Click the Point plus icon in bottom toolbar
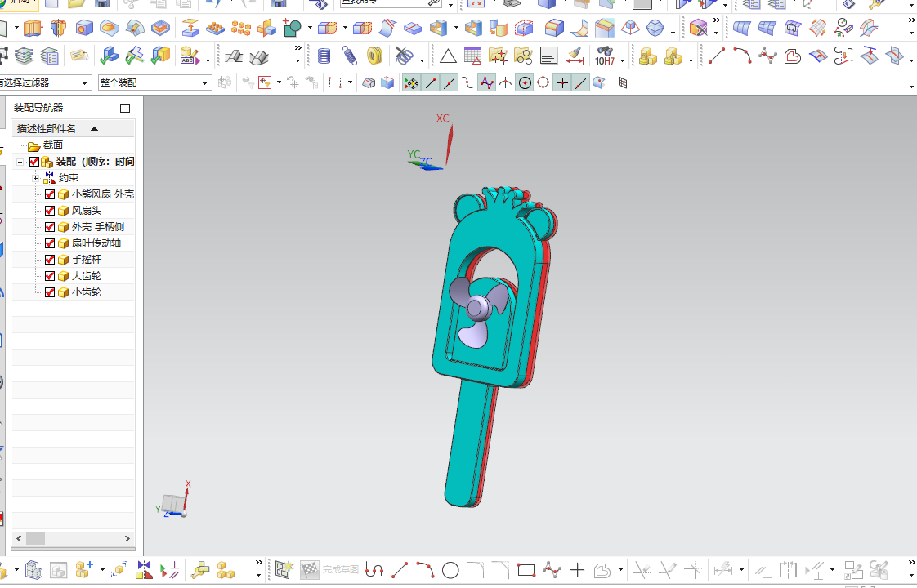The width and height of the screenshot is (917, 588). coord(577,570)
